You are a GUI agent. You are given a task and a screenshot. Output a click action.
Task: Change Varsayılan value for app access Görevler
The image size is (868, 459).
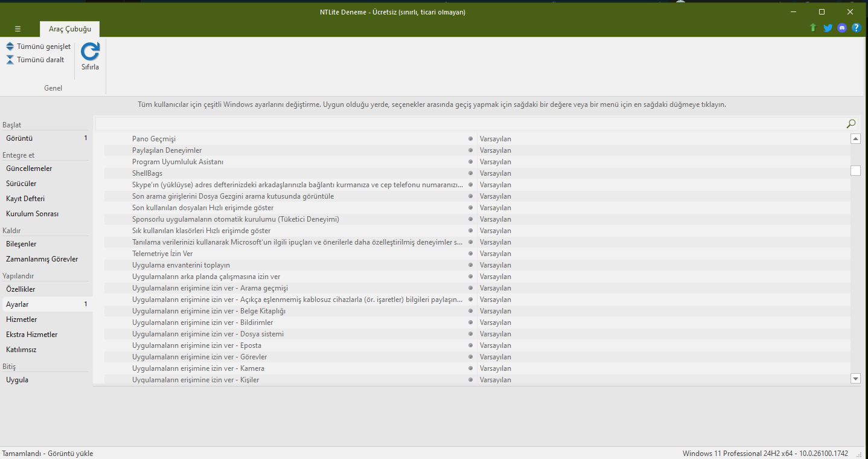point(496,357)
